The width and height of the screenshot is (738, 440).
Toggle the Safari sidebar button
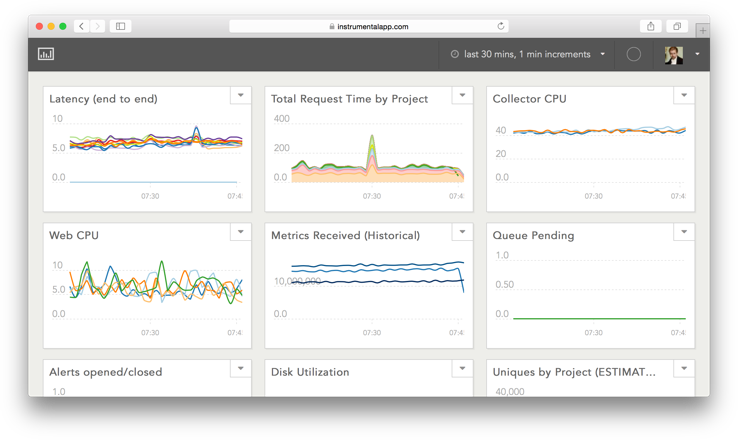[120, 26]
